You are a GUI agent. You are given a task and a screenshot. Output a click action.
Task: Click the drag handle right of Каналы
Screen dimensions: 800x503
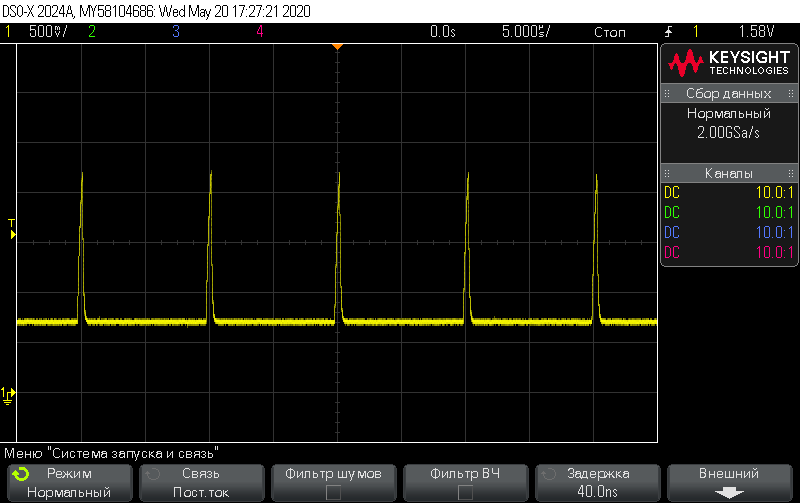791,173
